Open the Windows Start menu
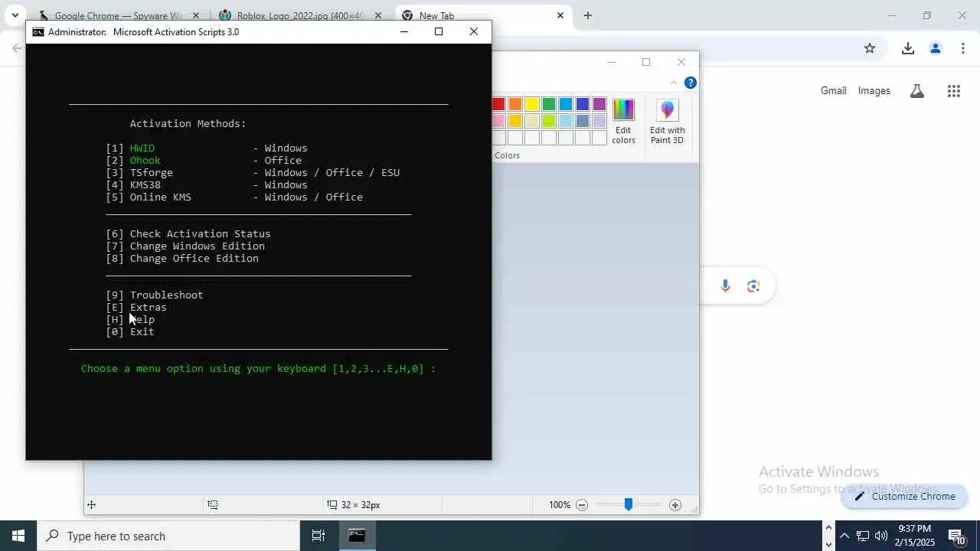This screenshot has height=551, width=980. pos(18,536)
